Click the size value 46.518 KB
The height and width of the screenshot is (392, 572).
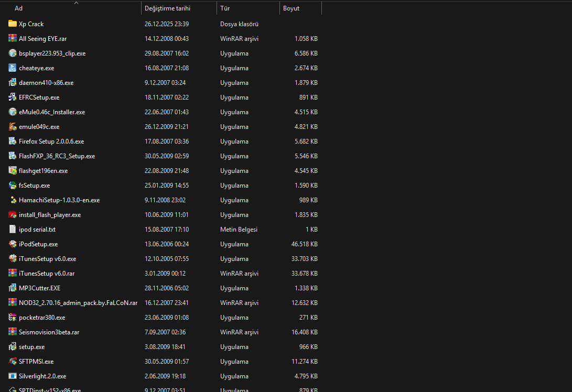click(304, 244)
